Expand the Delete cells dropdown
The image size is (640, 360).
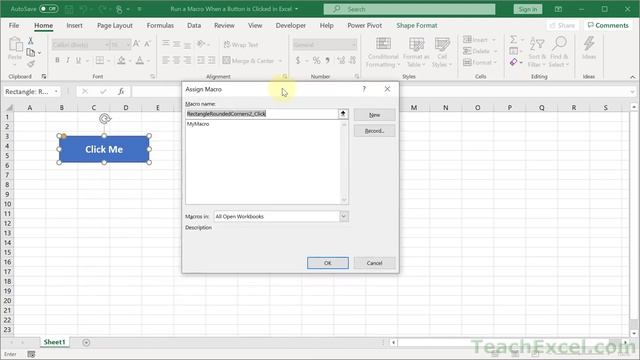[495, 51]
